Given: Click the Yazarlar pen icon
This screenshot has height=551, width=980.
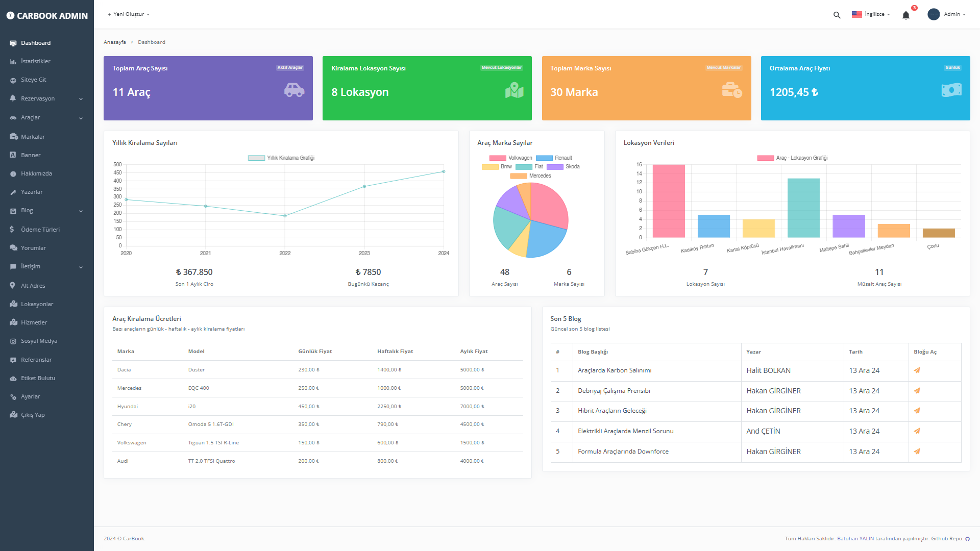Looking at the screenshot, I should coord(13,192).
